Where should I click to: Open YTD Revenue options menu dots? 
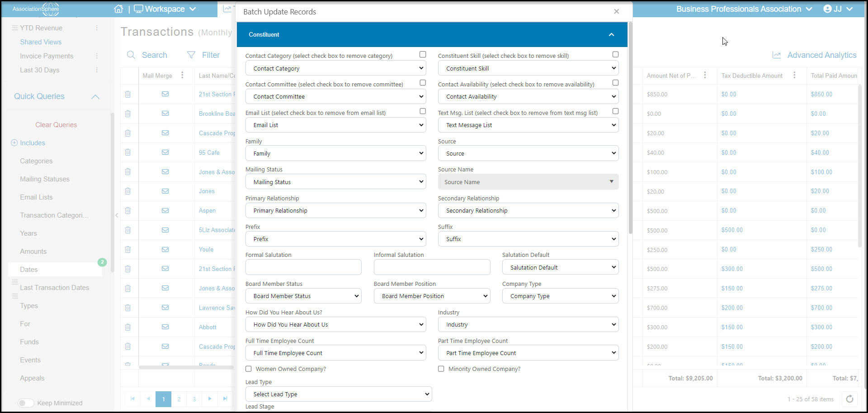point(97,28)
